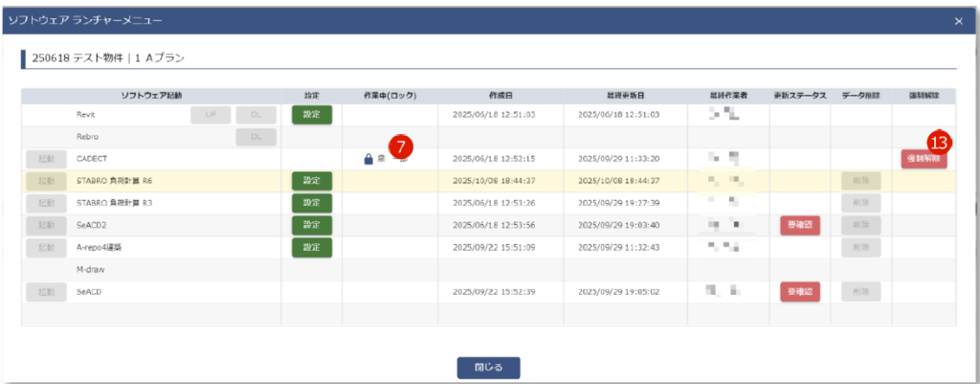The height and width of the screenshot is (384, 980).
Task: Select the M-draw row name
Action: (92, 269)
